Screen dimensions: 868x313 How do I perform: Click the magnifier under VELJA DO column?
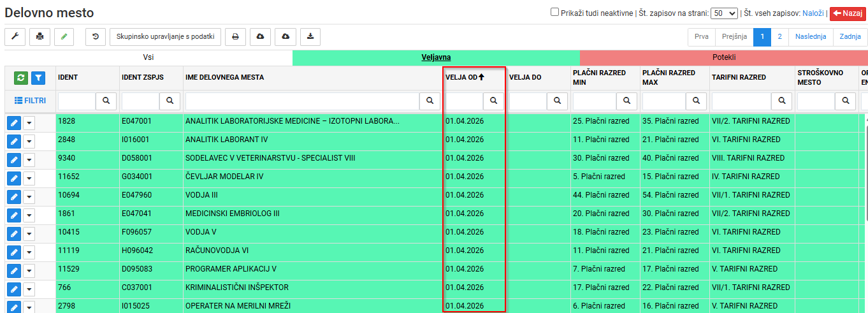557,101
